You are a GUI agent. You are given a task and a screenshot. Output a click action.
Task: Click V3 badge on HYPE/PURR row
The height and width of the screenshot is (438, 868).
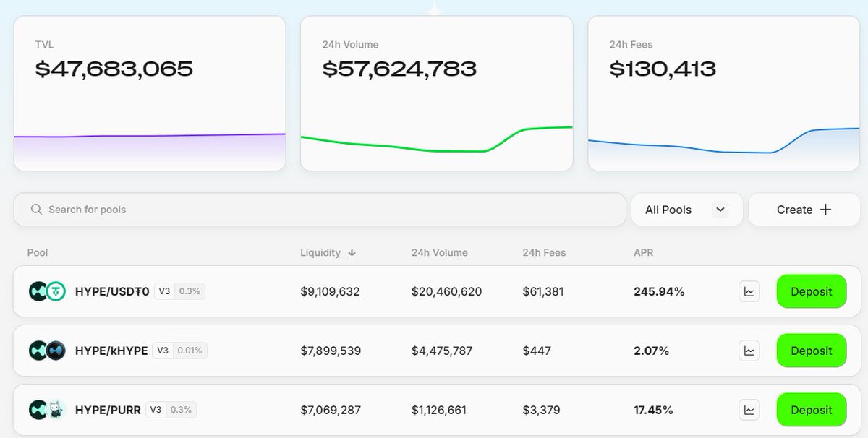pyautogui.click(x=156, y=410)
